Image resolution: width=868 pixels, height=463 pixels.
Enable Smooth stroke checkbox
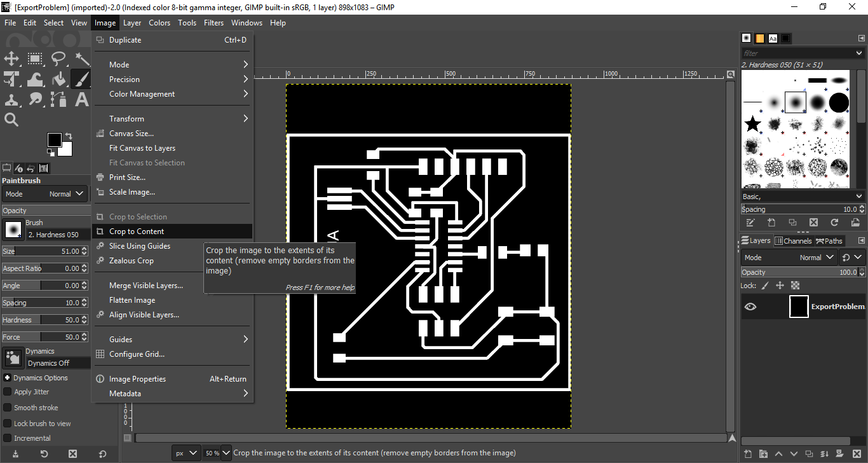(x=8, y=408)
